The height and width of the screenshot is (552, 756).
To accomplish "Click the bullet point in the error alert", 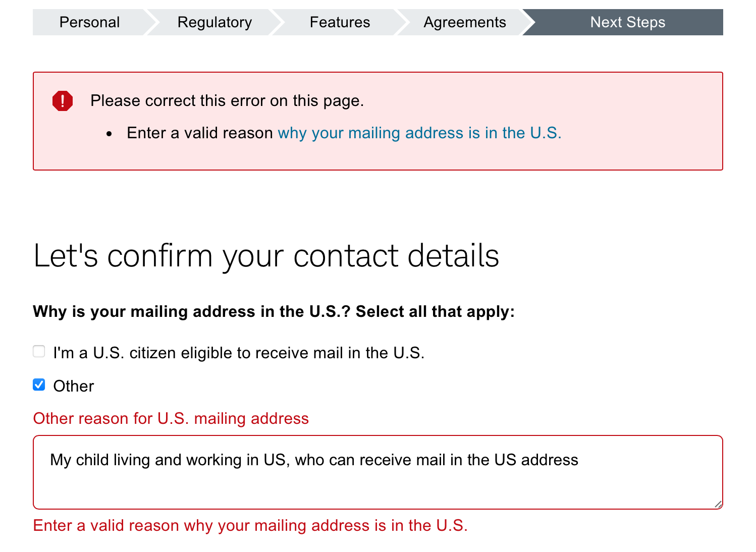I will pyautogui.click(x=109, y=134).
